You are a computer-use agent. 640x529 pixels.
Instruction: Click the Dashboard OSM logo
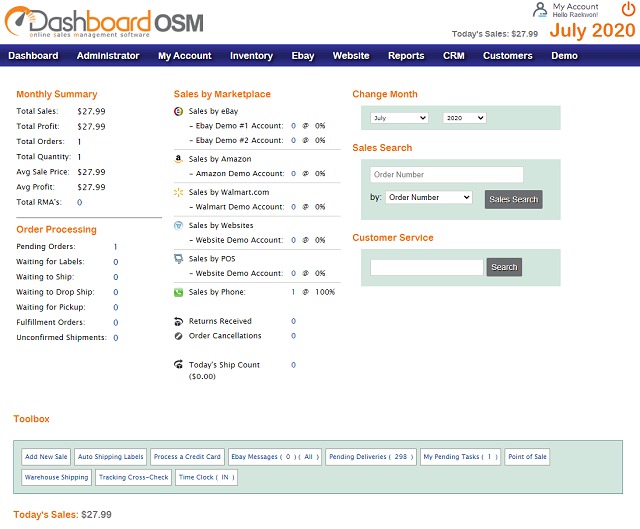[104, 22]
